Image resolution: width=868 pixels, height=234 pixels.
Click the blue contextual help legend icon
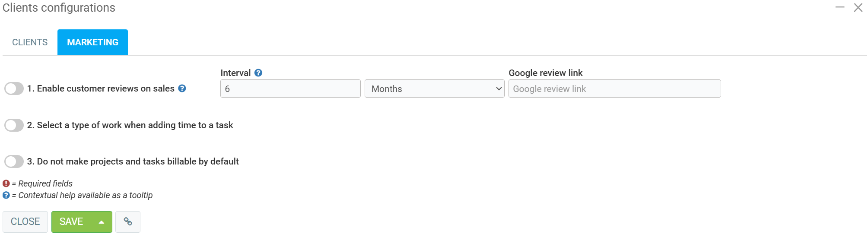coord(6,195)
